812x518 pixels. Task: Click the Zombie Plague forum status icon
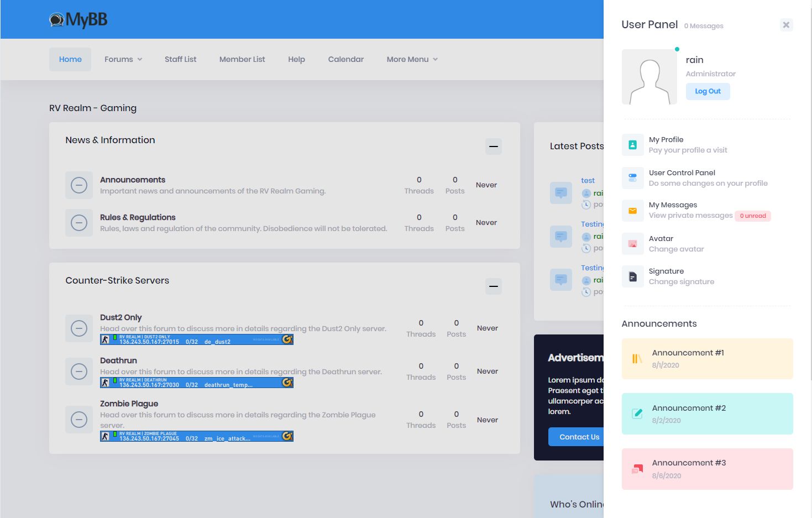(x=79, y=420)
